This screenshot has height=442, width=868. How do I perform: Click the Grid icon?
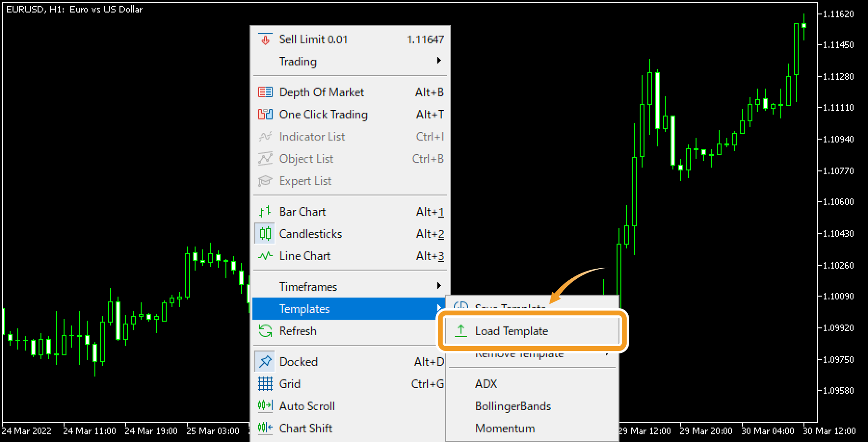click(265, 384)
